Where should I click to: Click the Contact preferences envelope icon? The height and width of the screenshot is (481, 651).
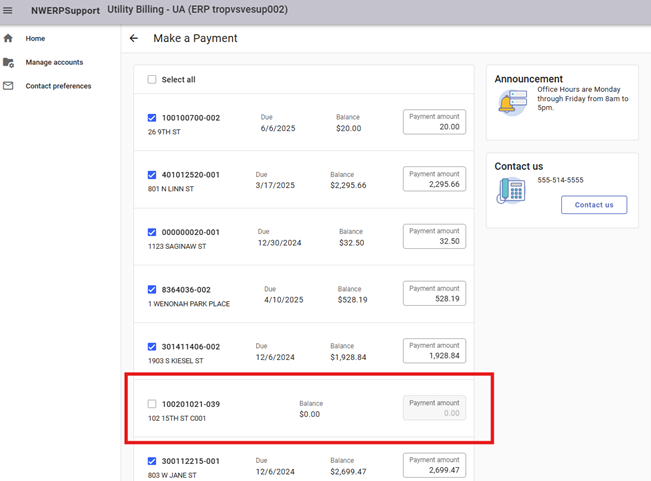8,86
